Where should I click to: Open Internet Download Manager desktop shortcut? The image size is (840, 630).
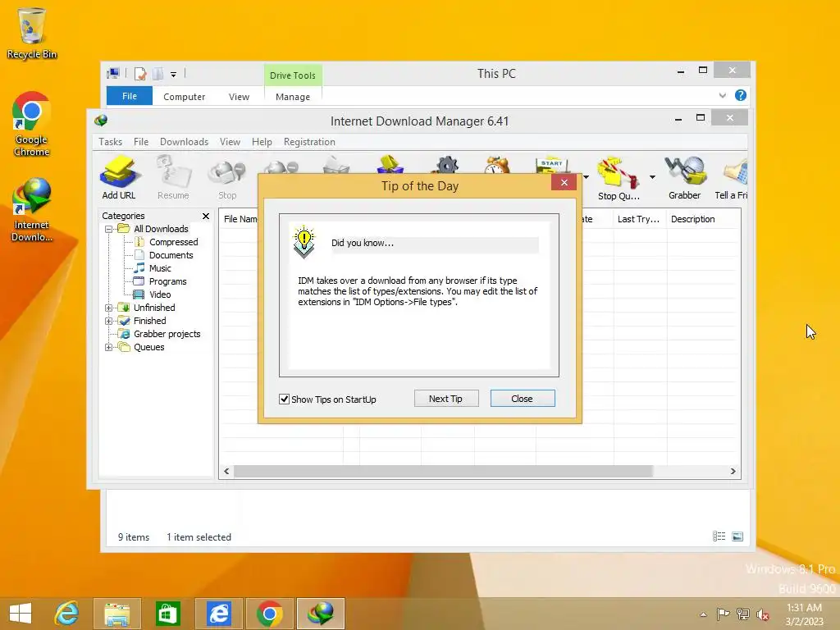(x=32, y=210)
